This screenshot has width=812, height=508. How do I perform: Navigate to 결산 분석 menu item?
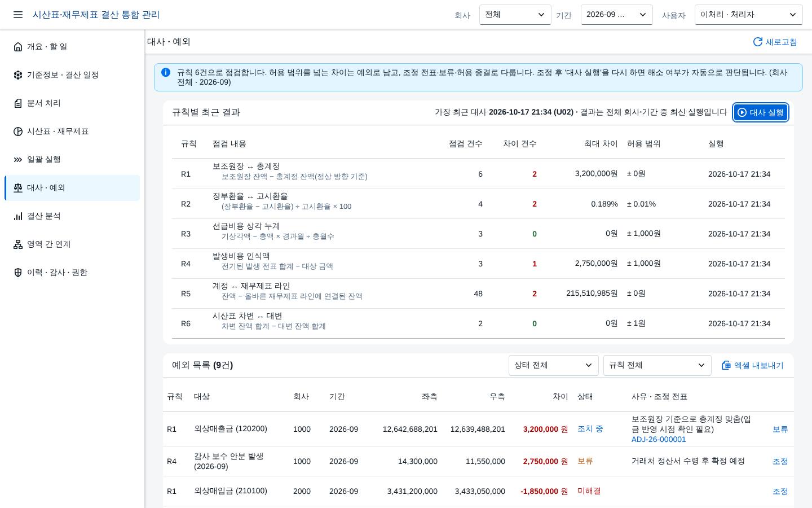[x=72, y=216]
